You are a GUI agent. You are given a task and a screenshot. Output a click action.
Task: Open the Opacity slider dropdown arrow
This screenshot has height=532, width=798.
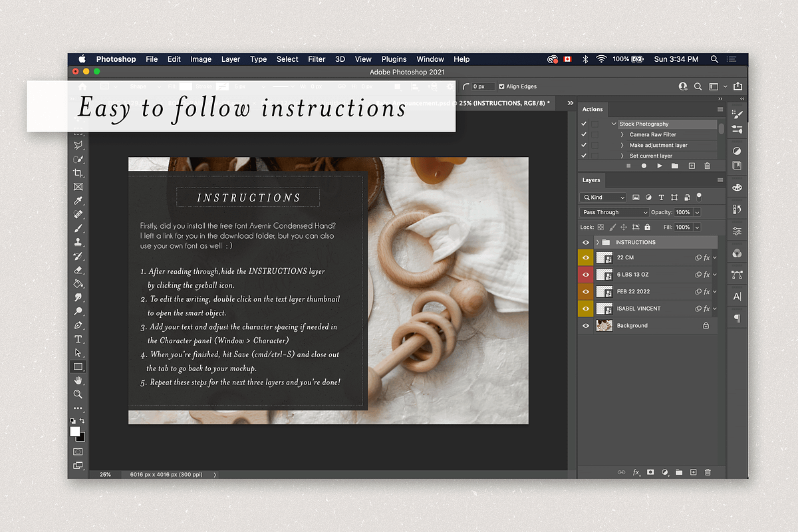tap(697, 212)
